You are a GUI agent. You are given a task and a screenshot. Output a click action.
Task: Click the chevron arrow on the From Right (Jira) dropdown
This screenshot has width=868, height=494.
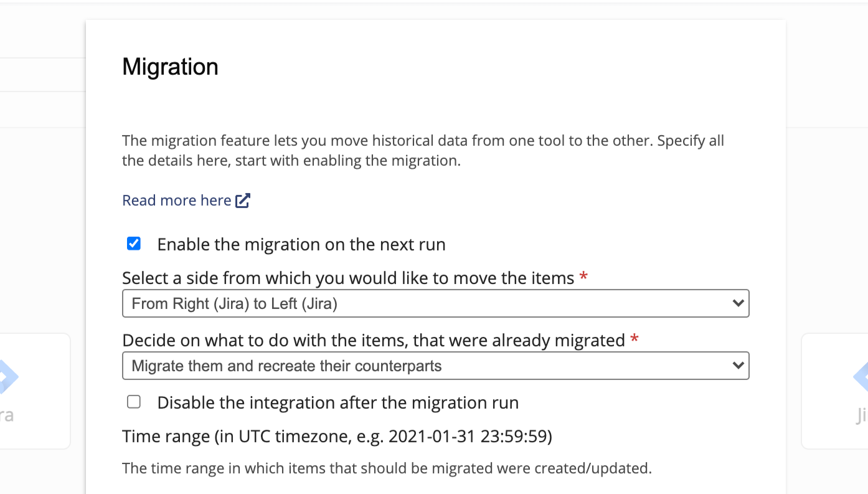[738, 304]
